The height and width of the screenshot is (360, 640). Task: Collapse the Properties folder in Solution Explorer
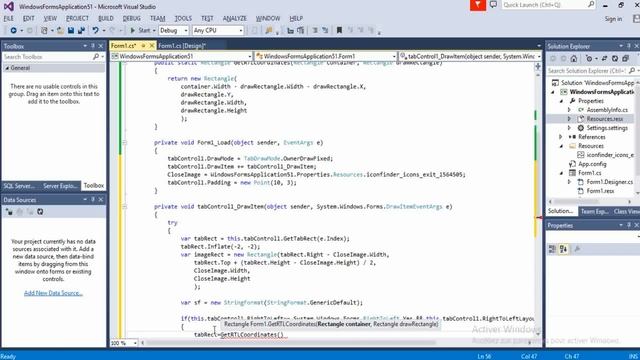click(x=562, y=101)
